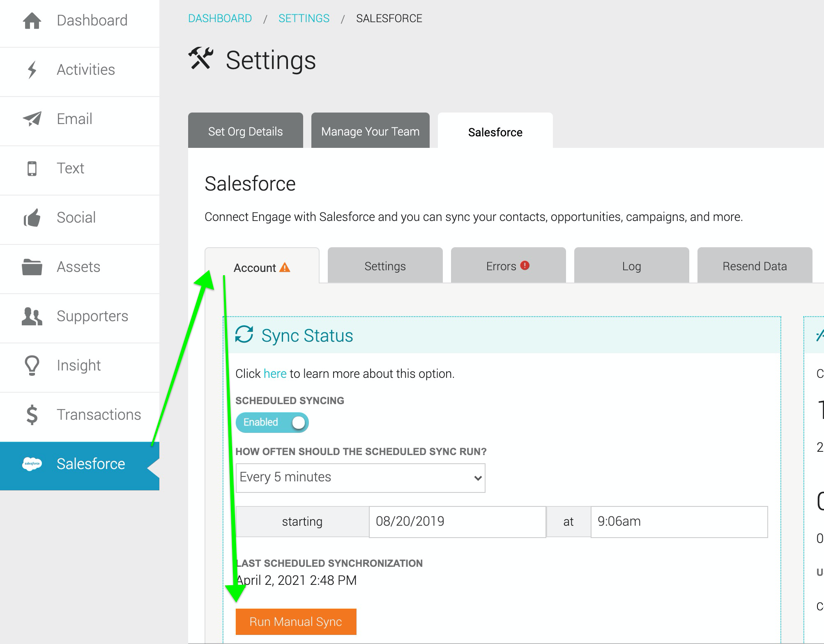The width and height of the screenshot is (824, 644).
Task: Click the 'LAST SCHEDULED SYNCHRONIZATION' label
Action: 329,563
